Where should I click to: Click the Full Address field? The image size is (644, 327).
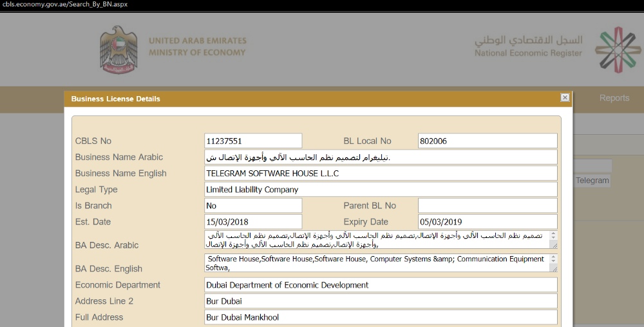click(380, 317)
